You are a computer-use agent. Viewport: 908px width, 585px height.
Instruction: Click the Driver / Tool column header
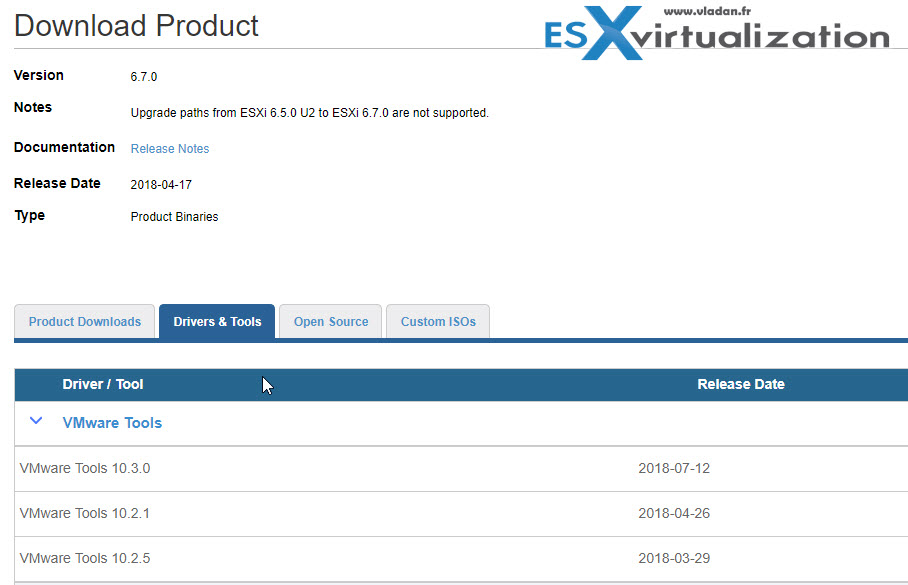102,384
